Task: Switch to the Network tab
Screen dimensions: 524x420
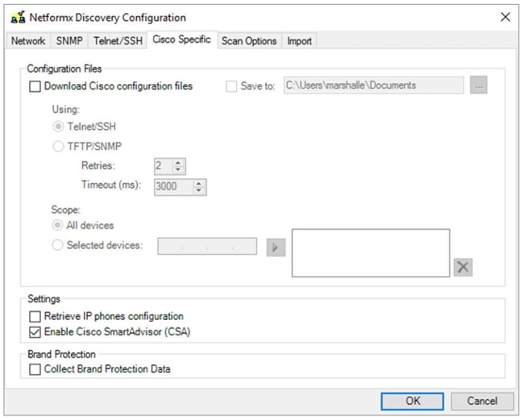Action: (28, 41)
